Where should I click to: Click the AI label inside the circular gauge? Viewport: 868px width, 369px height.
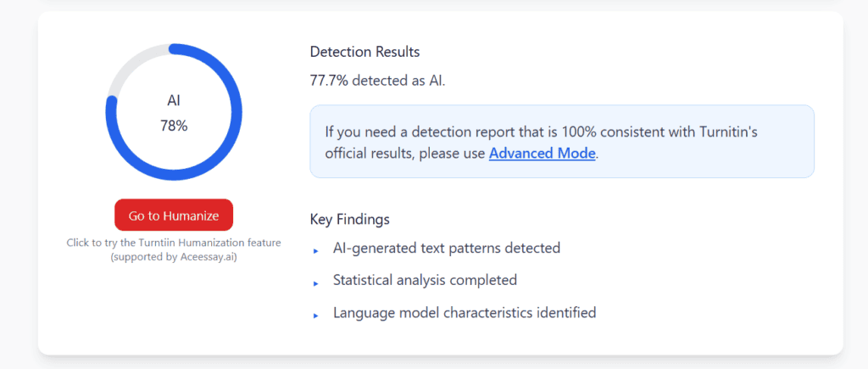pos(174,101)
